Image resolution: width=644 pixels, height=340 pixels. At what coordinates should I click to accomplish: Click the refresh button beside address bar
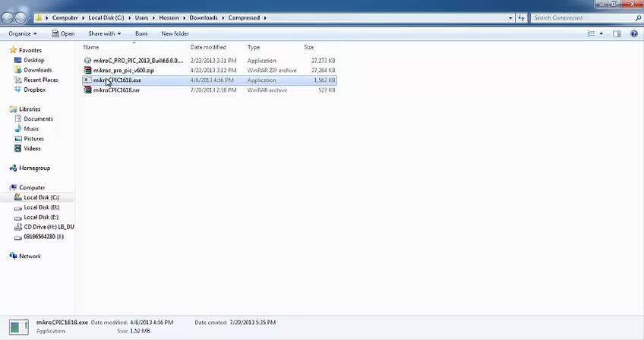coord(521,17)
